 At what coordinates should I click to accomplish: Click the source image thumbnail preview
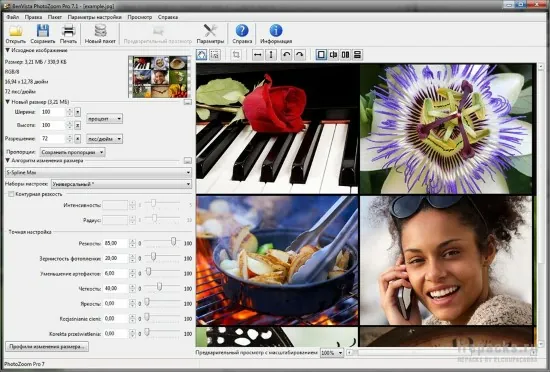(160, 77)
